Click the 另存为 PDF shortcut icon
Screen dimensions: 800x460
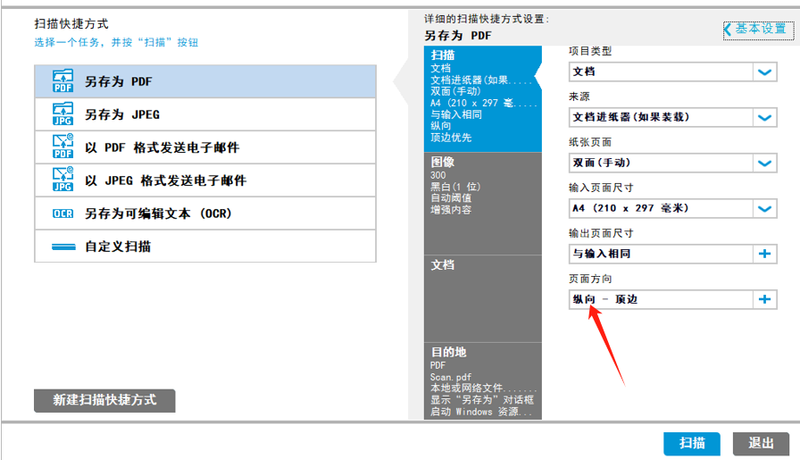[x=62, y=81]
